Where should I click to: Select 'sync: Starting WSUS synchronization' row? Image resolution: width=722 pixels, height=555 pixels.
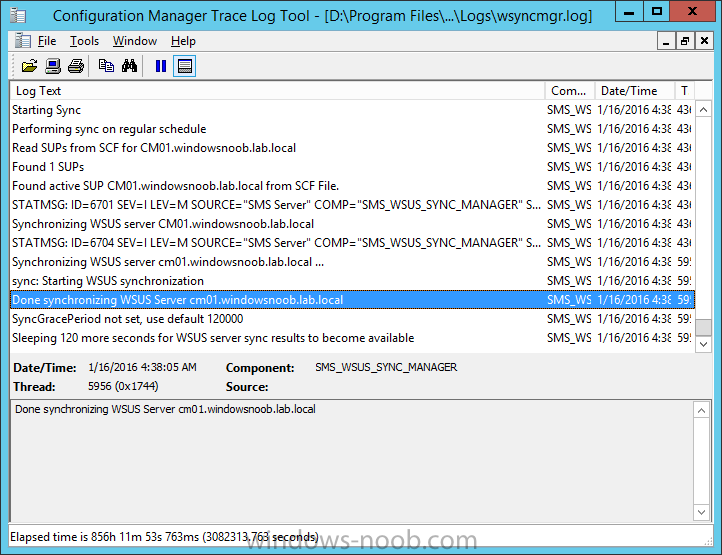[352, 281]
